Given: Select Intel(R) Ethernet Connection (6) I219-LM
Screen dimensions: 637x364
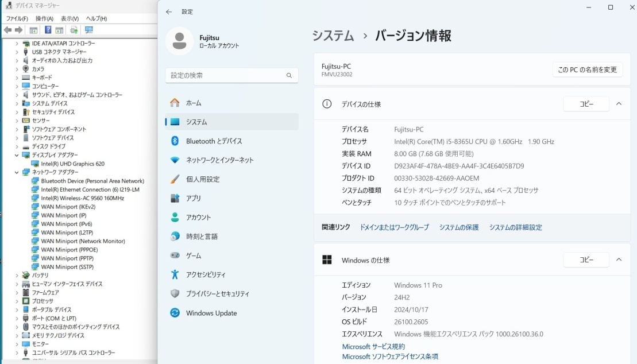Looking at the screenshot, I should pyautogui.click(x=90, y=189).
